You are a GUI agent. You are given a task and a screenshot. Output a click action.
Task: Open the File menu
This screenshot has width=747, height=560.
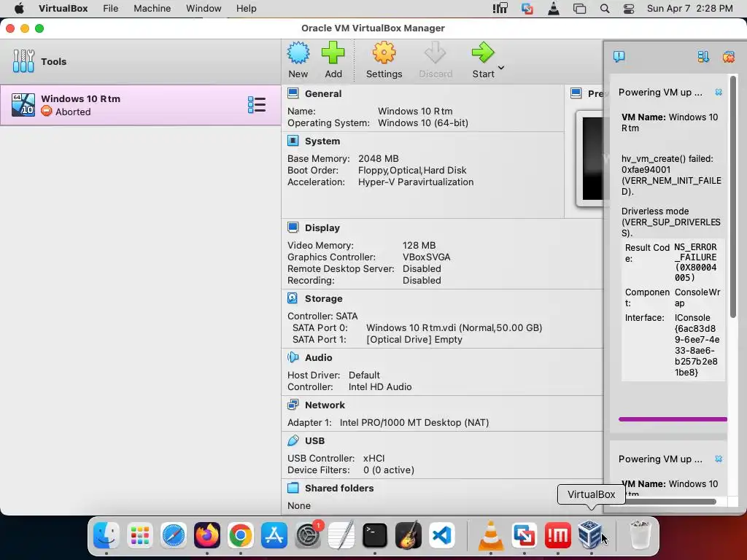111,8
